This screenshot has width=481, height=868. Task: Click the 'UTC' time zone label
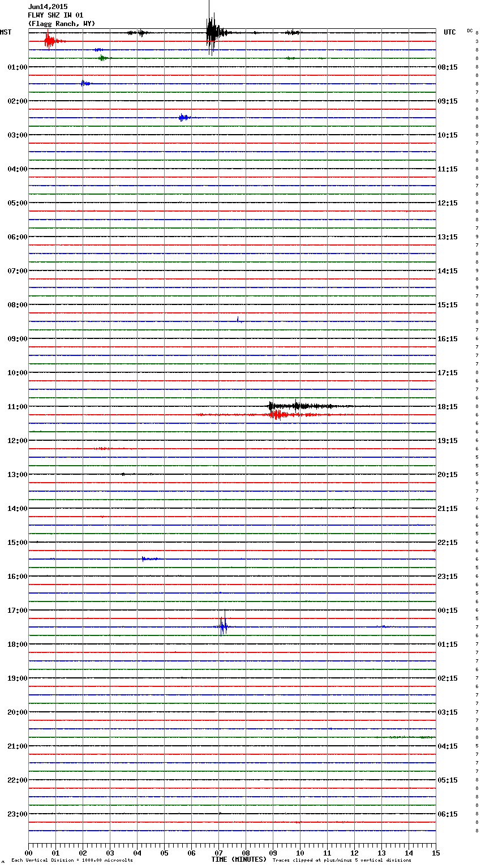[450, 32]
